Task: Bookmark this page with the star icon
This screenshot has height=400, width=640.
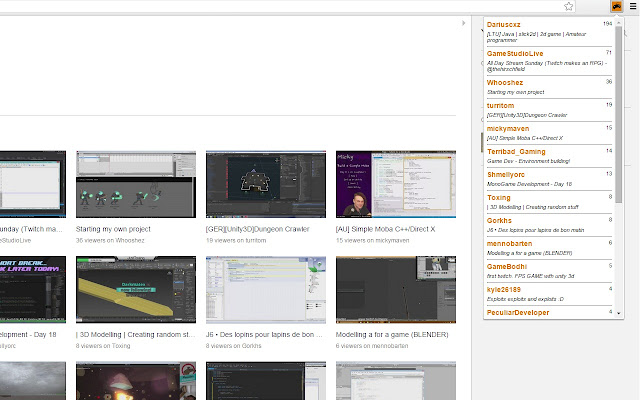Action: point(569,6)
